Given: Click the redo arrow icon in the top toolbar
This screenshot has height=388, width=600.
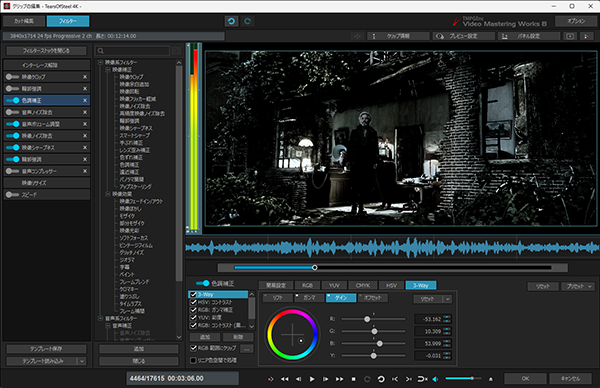Looking at the screenshot, I should (248, 21).
